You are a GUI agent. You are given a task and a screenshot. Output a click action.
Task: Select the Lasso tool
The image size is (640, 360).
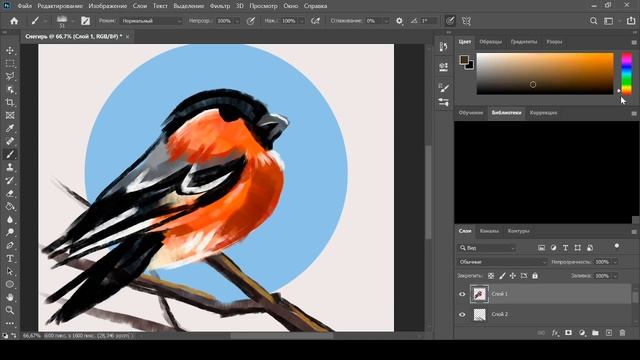point(10,76)
